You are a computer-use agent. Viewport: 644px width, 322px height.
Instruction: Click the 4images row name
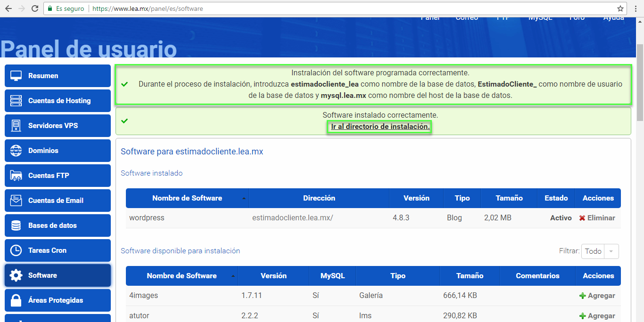coord(143,296)
